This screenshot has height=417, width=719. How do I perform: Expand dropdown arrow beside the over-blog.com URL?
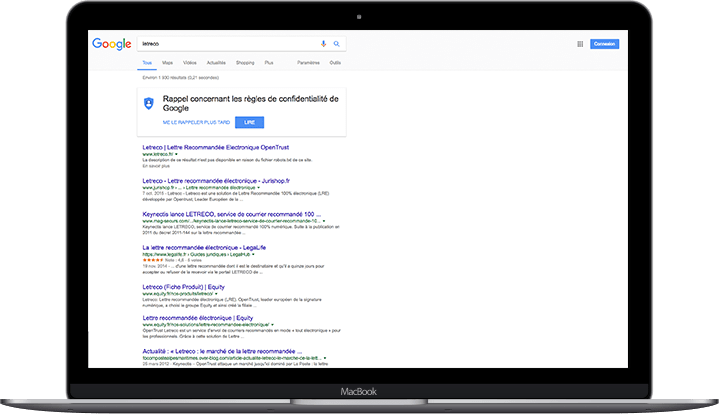pyautogui.click(x=325, y=358)
